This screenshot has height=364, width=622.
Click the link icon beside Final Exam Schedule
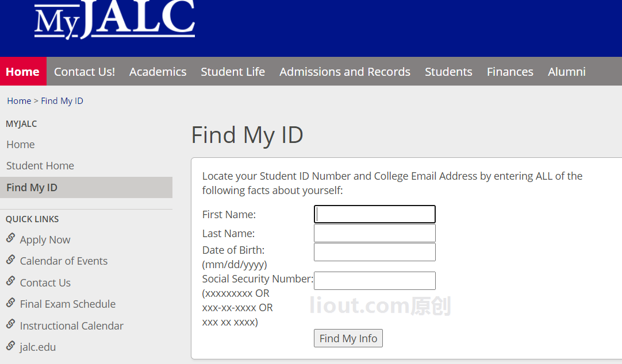tap(11, 303)
